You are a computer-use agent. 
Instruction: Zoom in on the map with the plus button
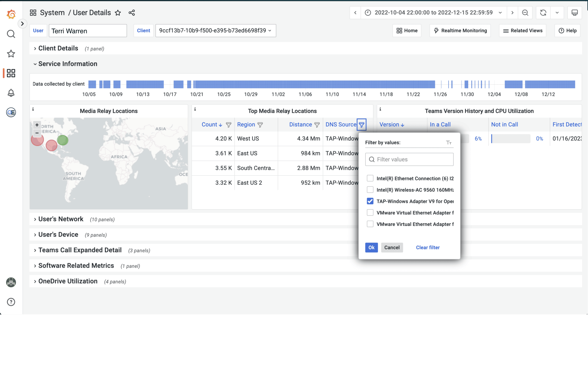pos(37,125)
